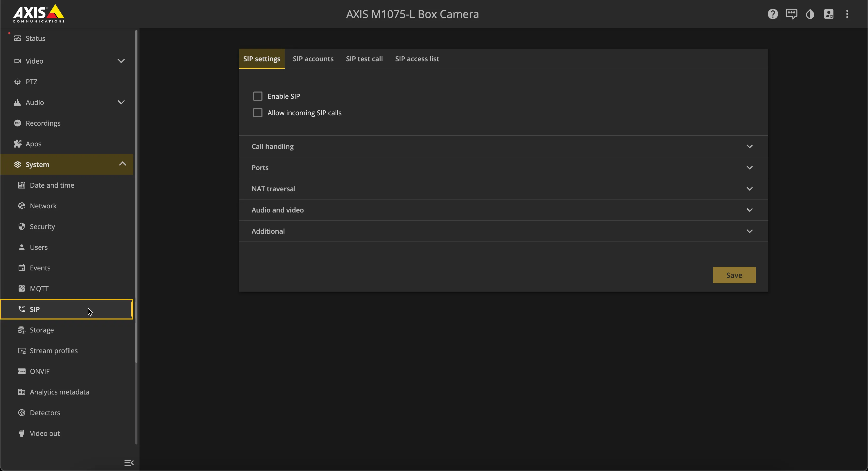Toggle the contrast theme icon
Image resolution: width=868 pixels, height=471 pixels.
tap(810, 14)
